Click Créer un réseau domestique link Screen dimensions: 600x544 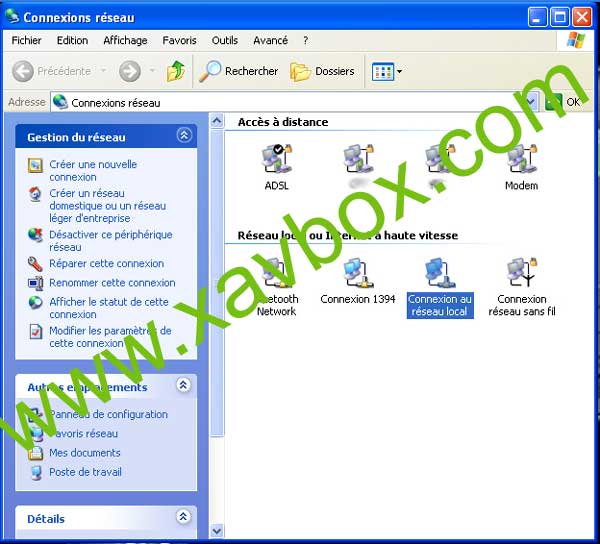pyautogui.click(x=108, y=206)
